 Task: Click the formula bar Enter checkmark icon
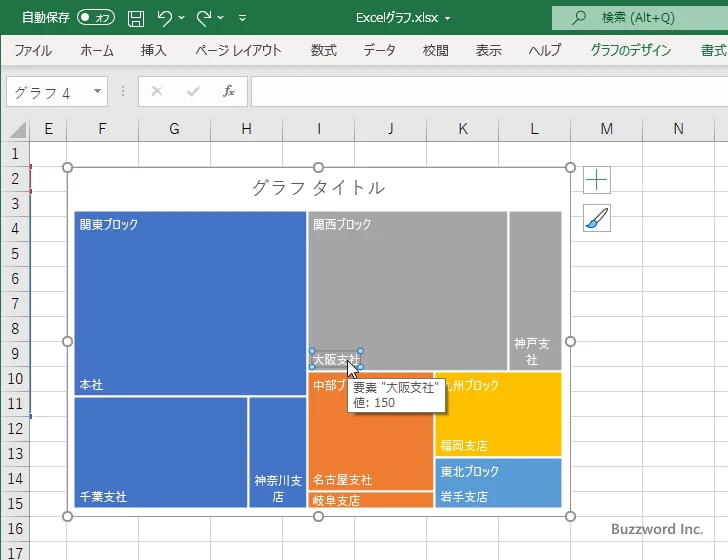point(193,91)
